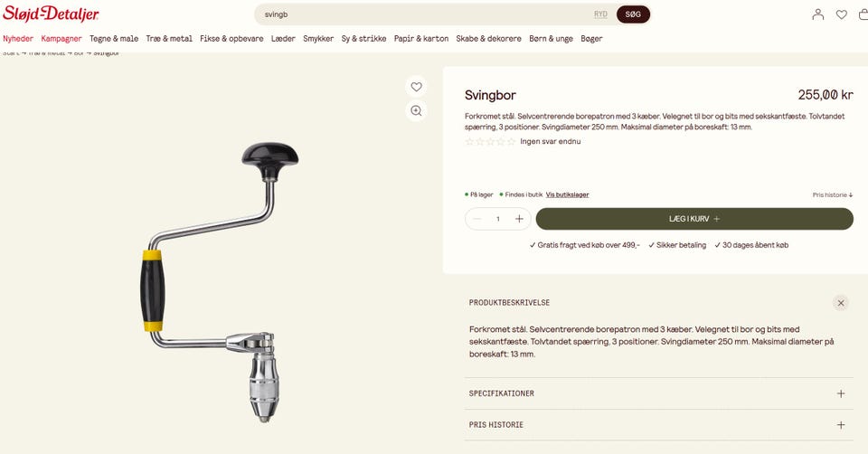Open the Træ & metal menu
This screenshot has height=454, width=868.
[169, 39]
